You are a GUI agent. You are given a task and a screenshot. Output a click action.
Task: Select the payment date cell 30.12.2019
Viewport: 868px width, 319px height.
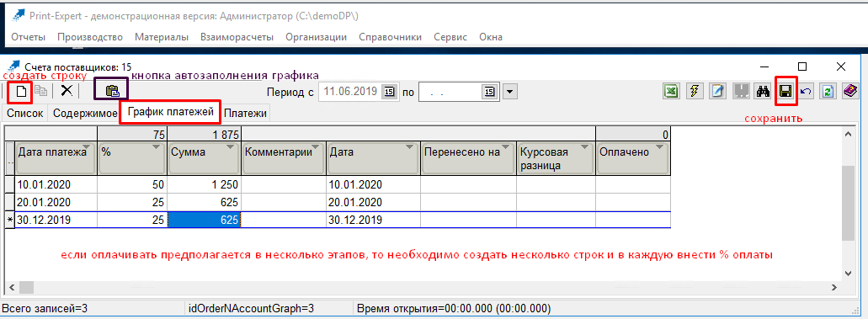pos(56,220)
